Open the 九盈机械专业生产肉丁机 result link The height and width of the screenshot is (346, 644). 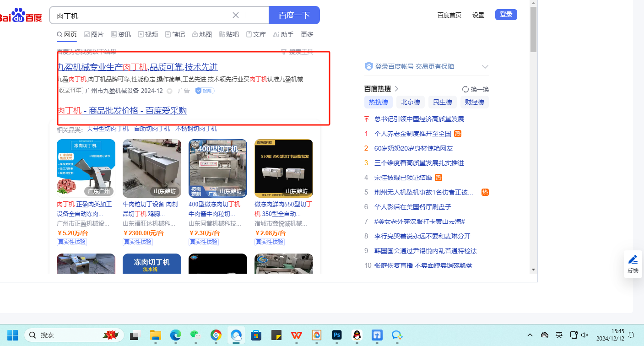(x=137, y=67)
